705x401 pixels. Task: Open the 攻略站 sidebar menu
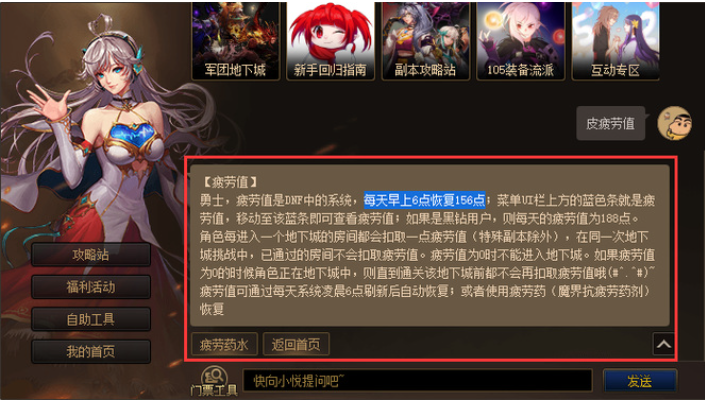tap(91, 255)
